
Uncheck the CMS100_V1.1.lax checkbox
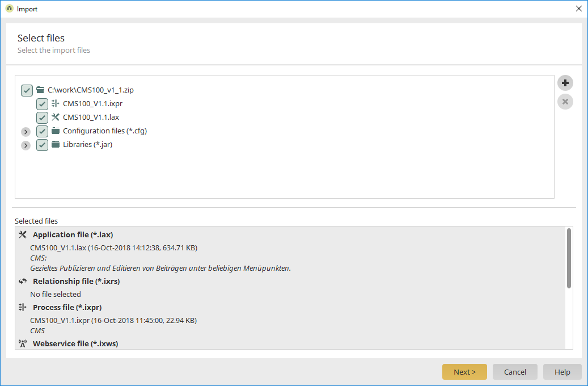click(42, 118)
